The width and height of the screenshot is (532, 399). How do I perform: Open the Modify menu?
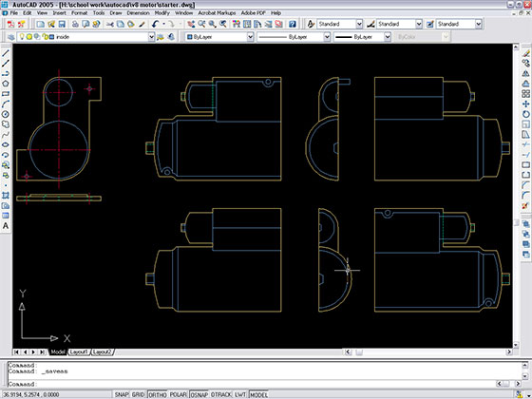[x=161, y=13]
